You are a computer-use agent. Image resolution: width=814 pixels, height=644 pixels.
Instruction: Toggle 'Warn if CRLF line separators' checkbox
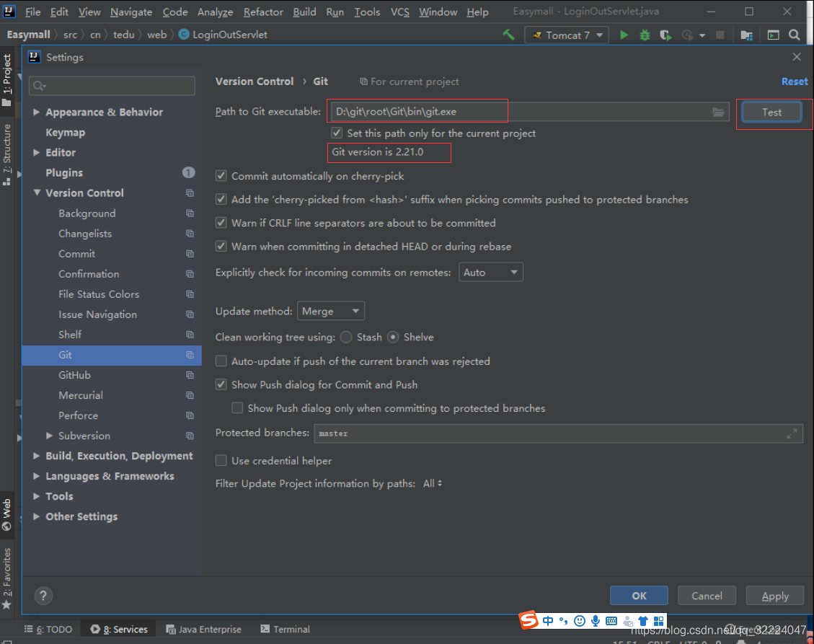[x=221, y=222]
